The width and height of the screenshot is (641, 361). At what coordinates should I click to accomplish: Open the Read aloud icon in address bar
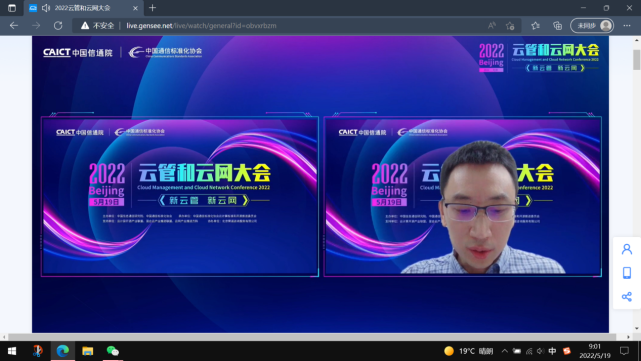[492, 26]
